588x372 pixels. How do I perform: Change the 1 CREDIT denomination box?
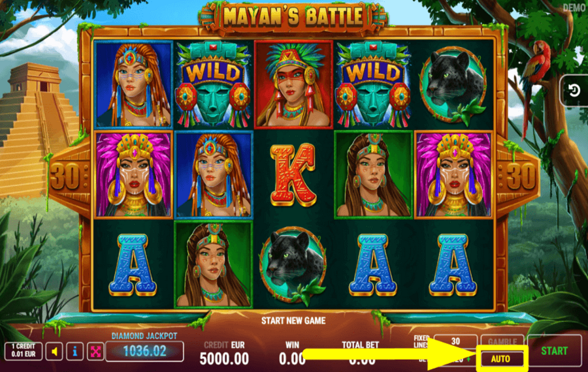[24, 351]
